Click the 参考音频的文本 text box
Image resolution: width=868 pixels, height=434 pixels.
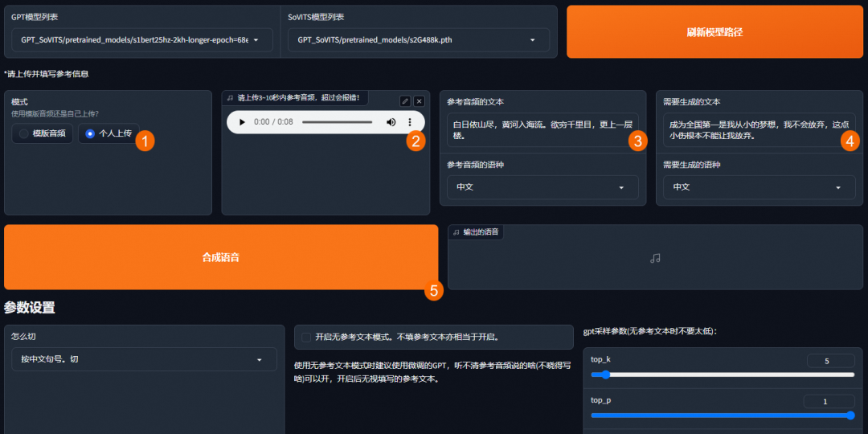coord(542,130)
